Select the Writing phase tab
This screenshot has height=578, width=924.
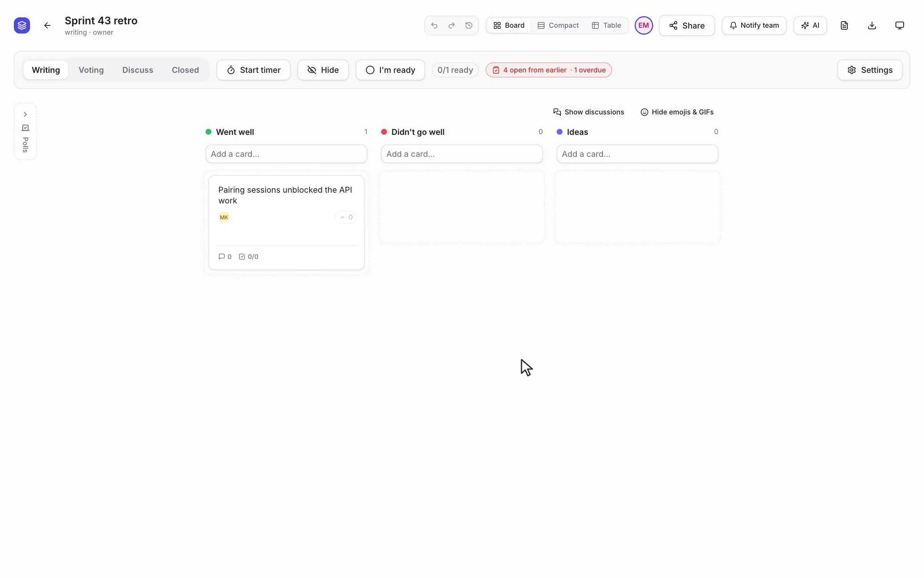tap(46, 70)
